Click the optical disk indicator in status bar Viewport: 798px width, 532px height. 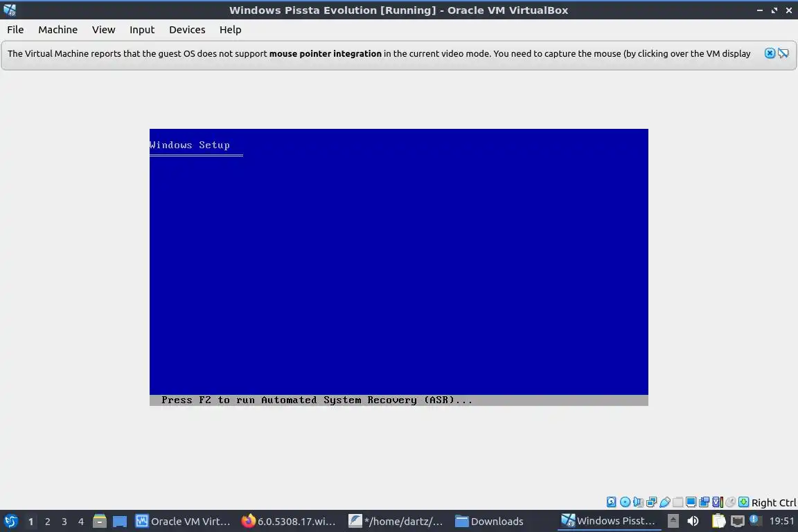[x=625, y=502]
